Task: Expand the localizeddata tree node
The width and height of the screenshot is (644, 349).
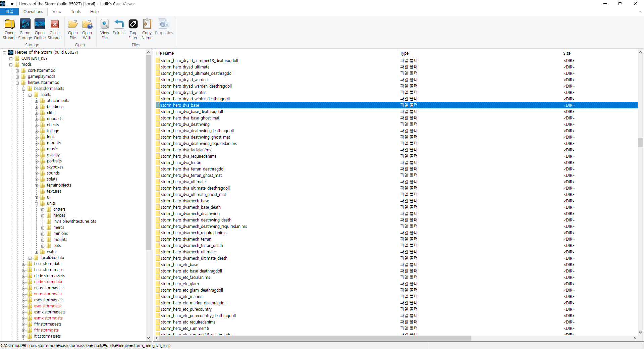Action: click(30, 258)
